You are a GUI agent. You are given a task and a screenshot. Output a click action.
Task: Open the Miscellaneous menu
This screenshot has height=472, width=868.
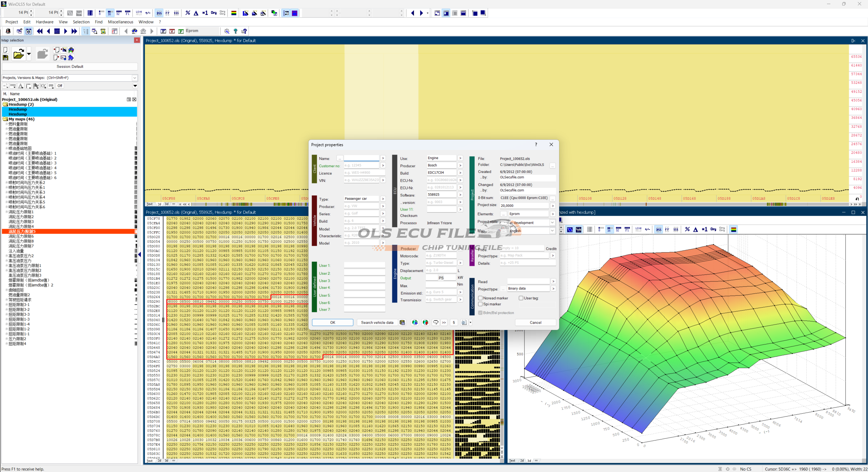click(120, 22)
